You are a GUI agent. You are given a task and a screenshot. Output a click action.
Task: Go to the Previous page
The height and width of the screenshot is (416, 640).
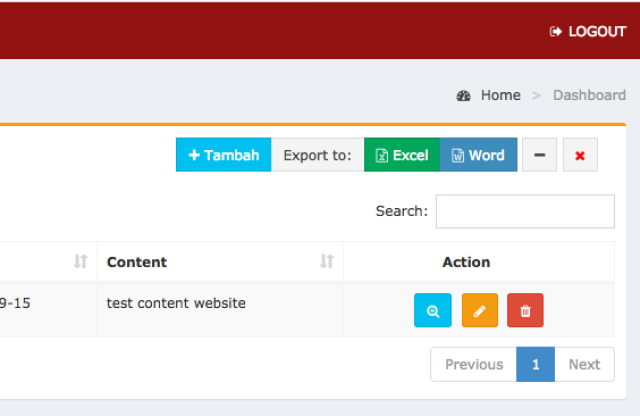point(473,364)
